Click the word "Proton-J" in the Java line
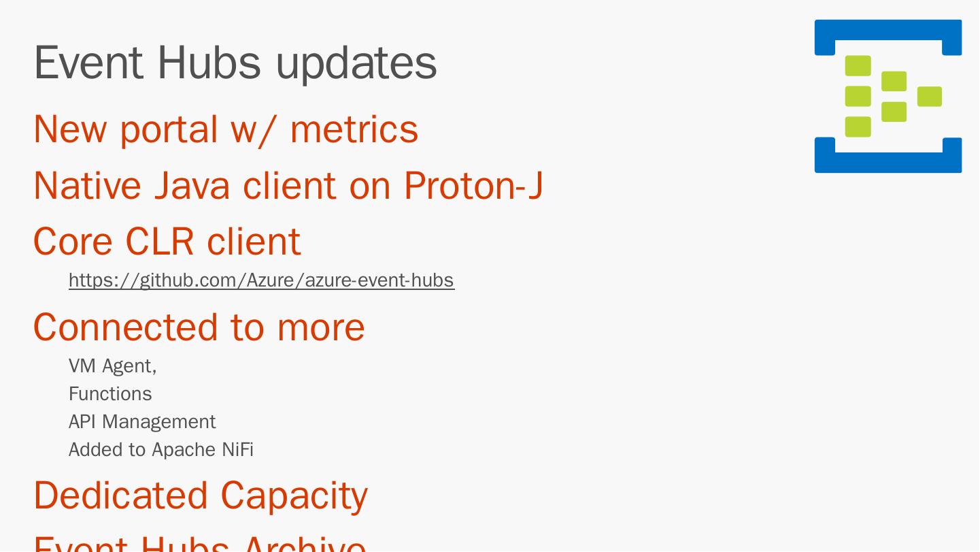The height and width of the screenshot is (552, 980). [473, 185]
